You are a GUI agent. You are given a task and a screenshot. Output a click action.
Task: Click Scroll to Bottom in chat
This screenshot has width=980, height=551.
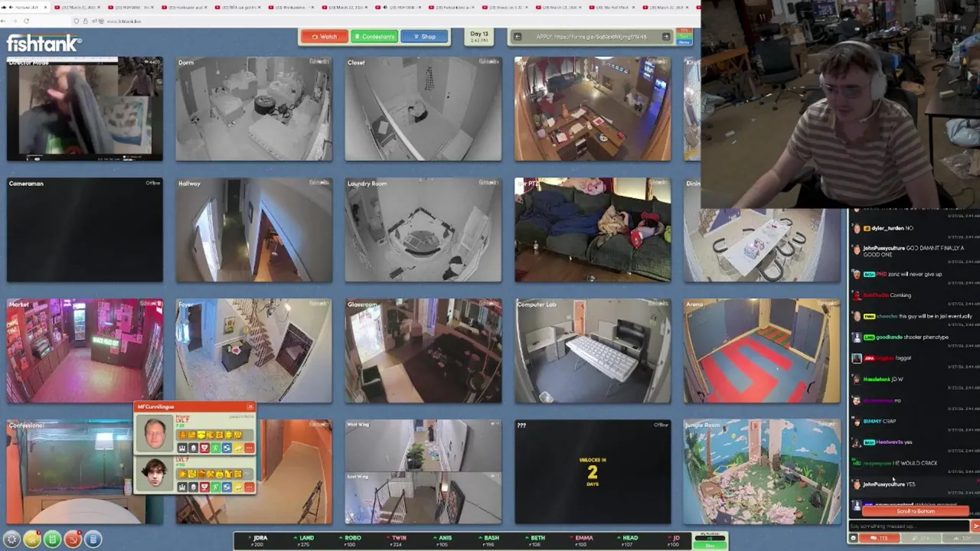[x=915, y=511]
